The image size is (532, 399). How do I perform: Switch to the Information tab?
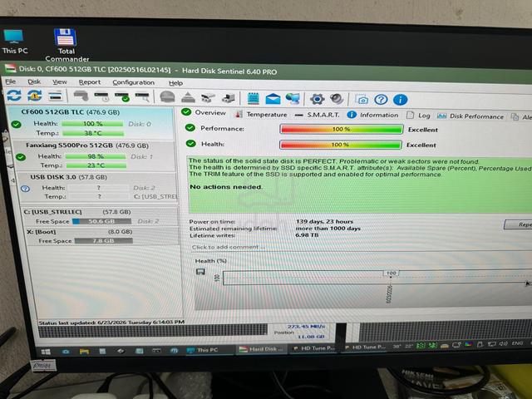click(x=372, y=115)
